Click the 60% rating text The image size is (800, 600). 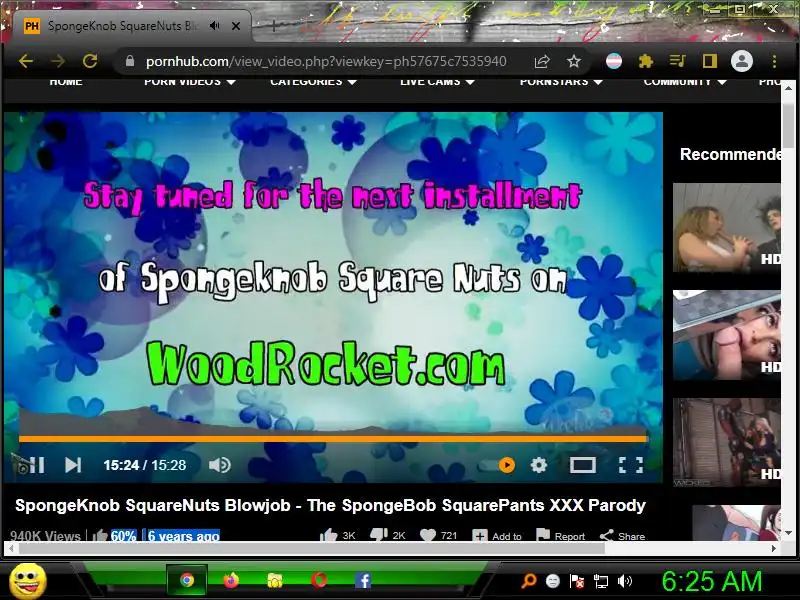(123, 536)
